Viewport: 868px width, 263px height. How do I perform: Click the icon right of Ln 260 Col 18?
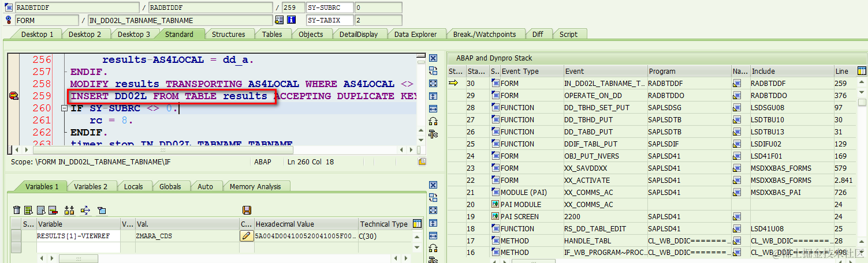tap(422, 161)
